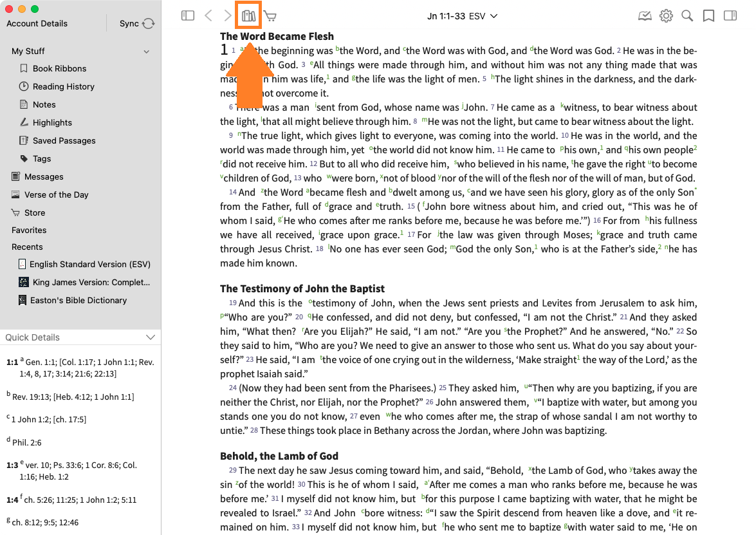Open the settings gear icon
This screenshot has width=756, height=535.
tap(666, 16)
